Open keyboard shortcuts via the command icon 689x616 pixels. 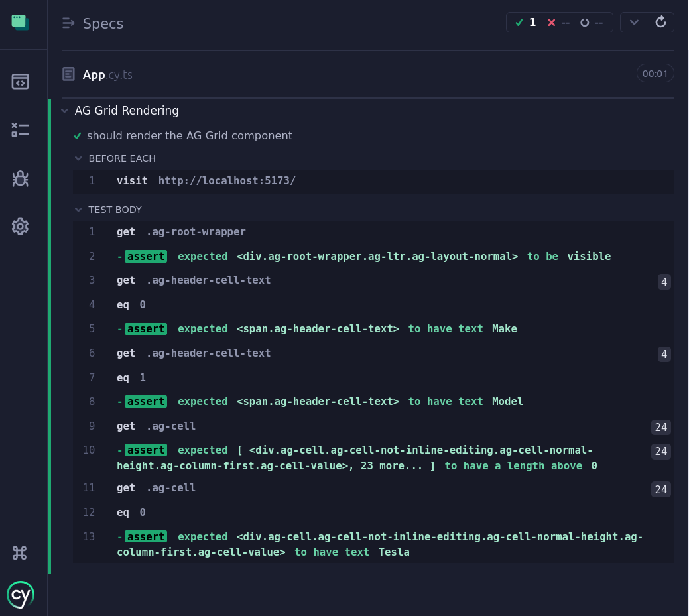(x=20, y=552)
